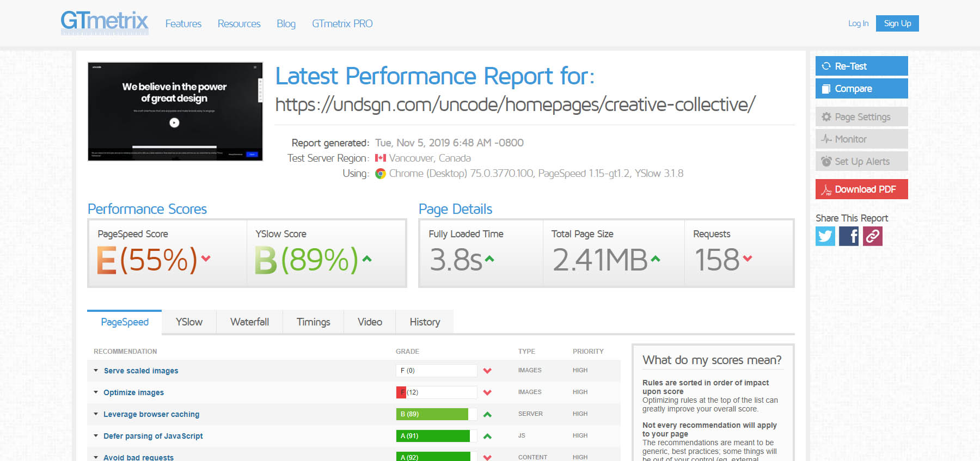Click the Compare button
Image resolution: width=980 pixels, height=461 pixels.
coord(861,88)
